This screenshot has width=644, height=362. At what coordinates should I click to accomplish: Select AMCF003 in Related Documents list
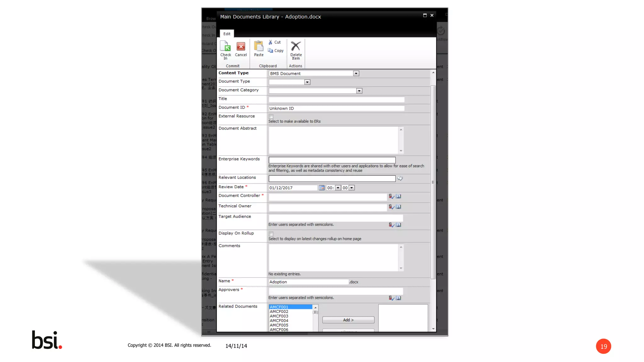coord(279,316)
